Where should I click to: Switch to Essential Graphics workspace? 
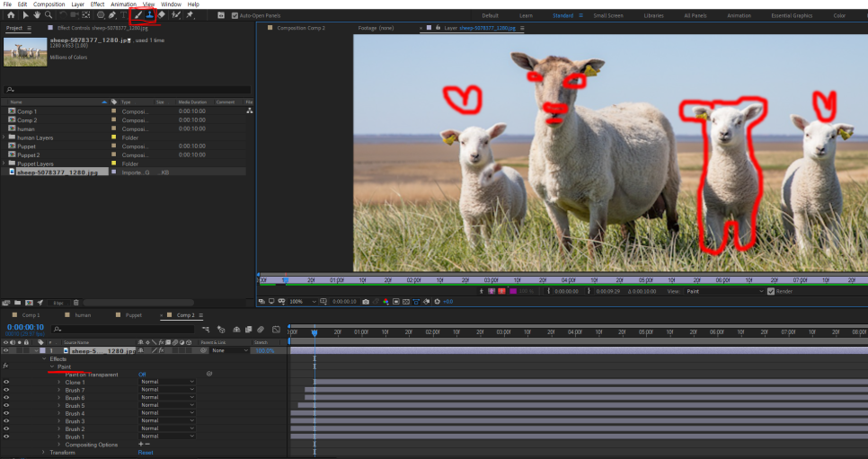pyautogui.click(x=792, y=15)
